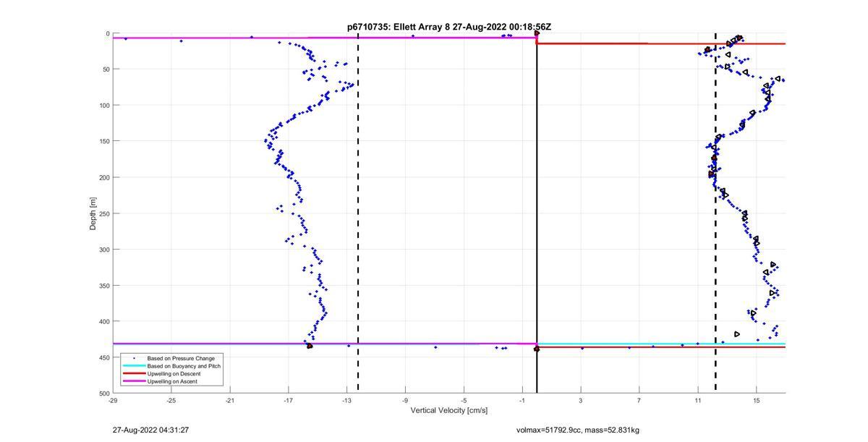Select legend entry 'Based on Buoyancy and Pitch'
868x442 pixels.
(184, 366)
